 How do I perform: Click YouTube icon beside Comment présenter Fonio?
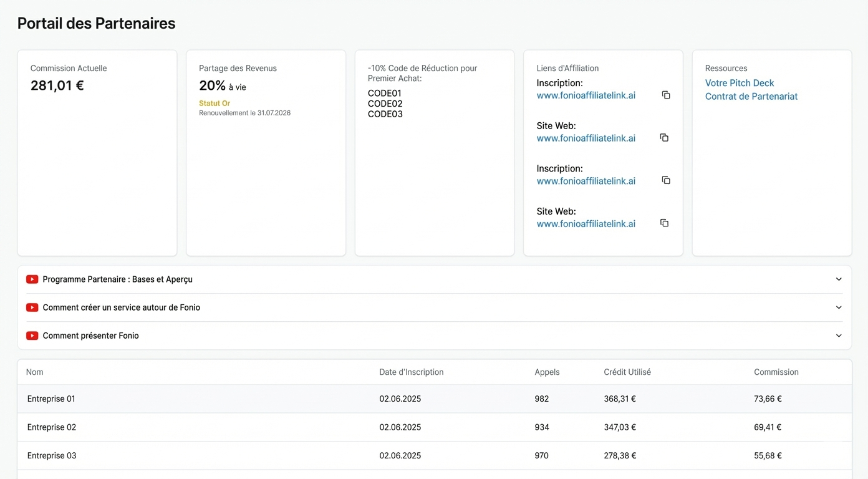pos(32,336)
